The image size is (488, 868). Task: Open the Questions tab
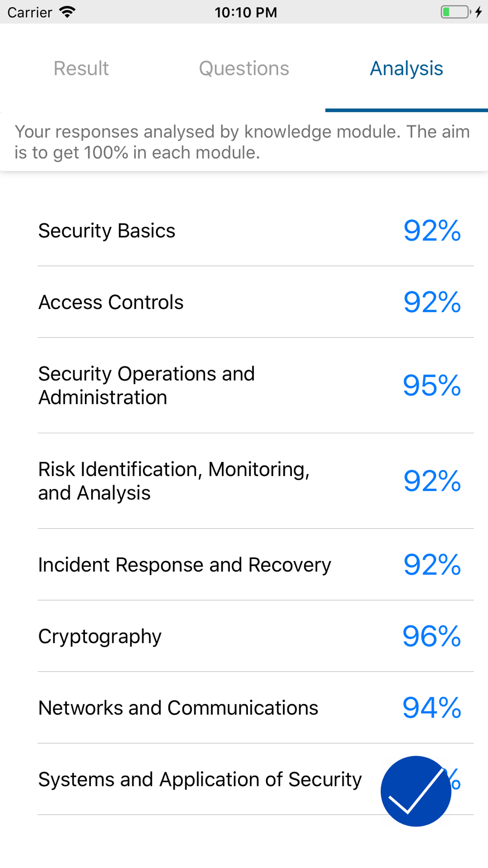[x=244, y=68]
